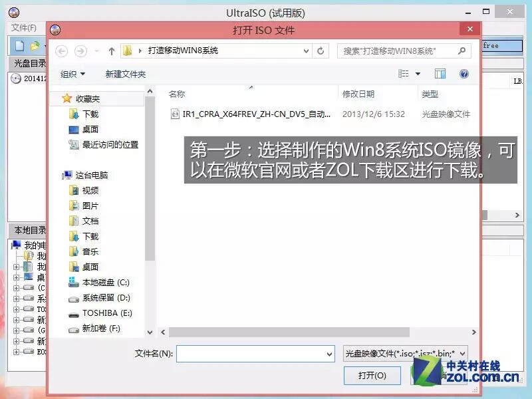Open the 组织 dropdown menu
Screen dimensions: 532x399
[72, 74]
